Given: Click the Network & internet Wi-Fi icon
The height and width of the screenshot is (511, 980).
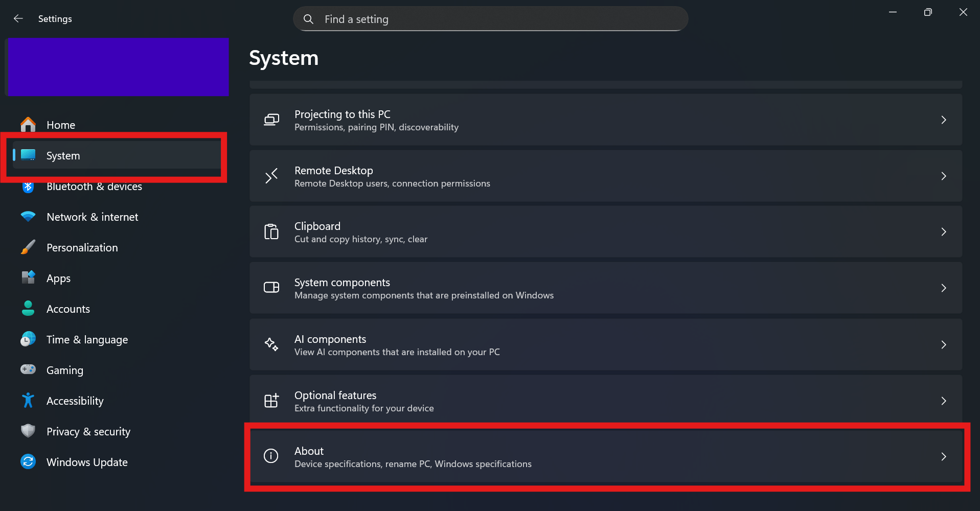Looking at the screenshot, I should [28, 217].
